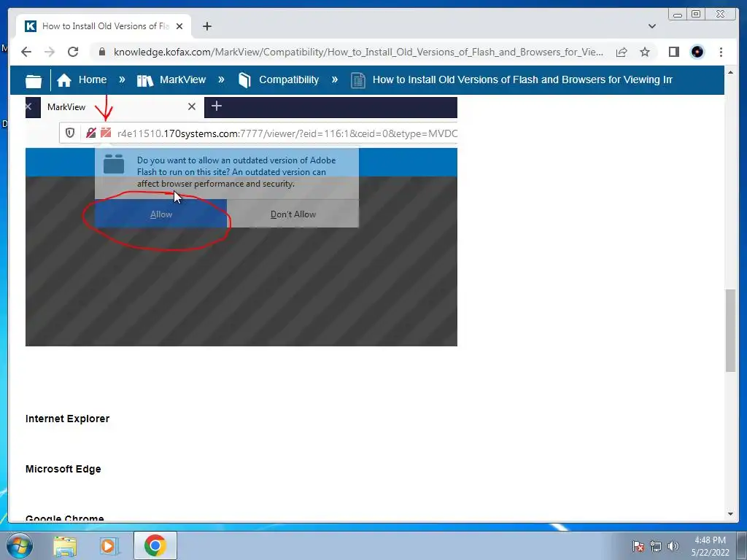747x560 pixels.
Task: Open the Chrome profile avatar
Action: 697,52
